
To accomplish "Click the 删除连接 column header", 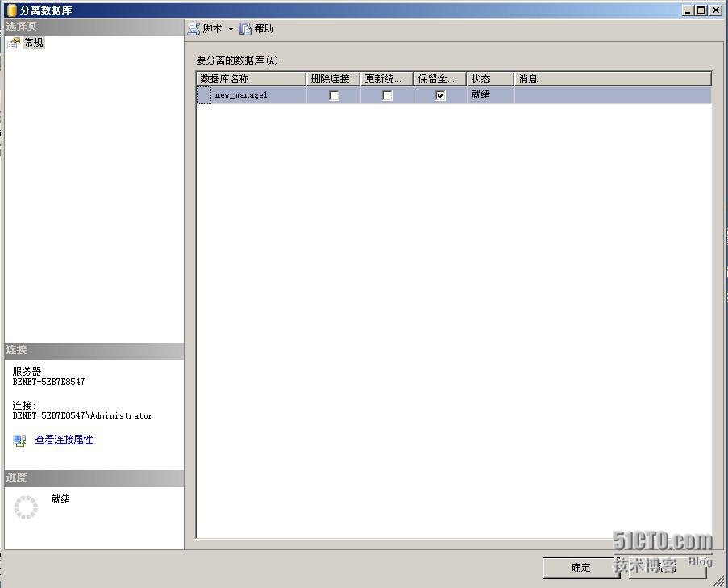I will tap(333, 78).
